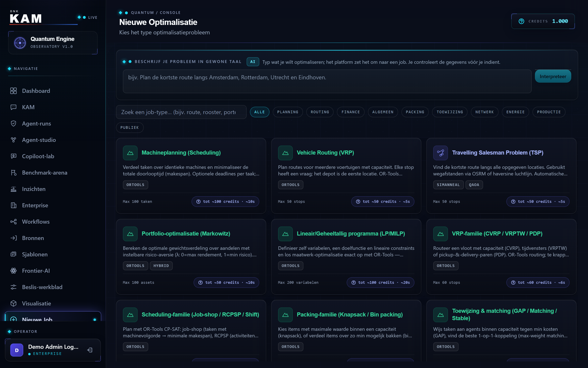Click the problem description text area
This screenshot has height=368, width=588.
[327, 81]
